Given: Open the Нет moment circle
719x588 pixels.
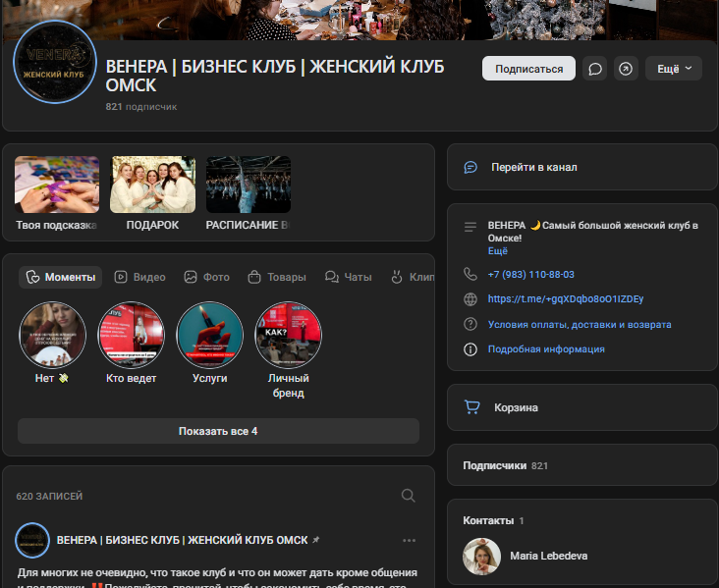Looking at the screenshot, I should pos(52,335).
